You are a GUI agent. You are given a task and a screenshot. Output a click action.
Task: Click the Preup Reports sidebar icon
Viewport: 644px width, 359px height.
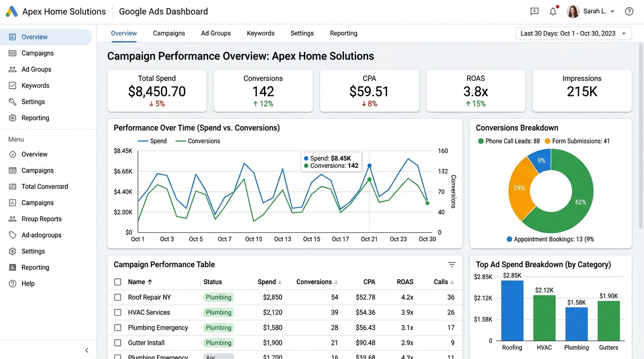[13, 219]
